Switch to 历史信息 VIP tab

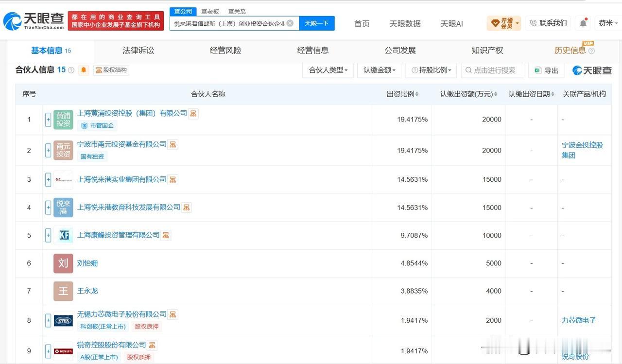coord(574,50)
